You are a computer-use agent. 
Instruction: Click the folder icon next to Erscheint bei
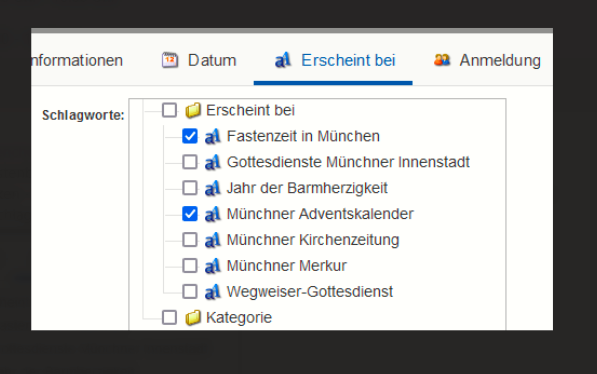coord(193,110)
